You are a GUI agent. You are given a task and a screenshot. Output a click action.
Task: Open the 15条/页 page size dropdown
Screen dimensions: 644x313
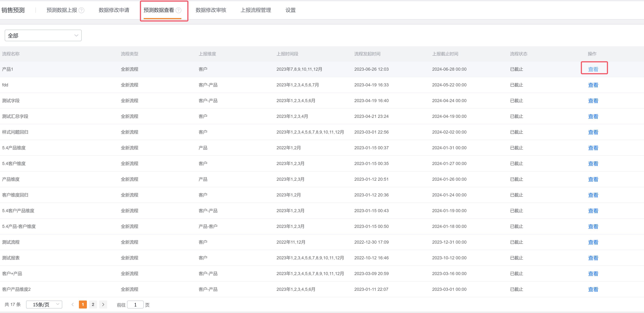coord(44,304)
